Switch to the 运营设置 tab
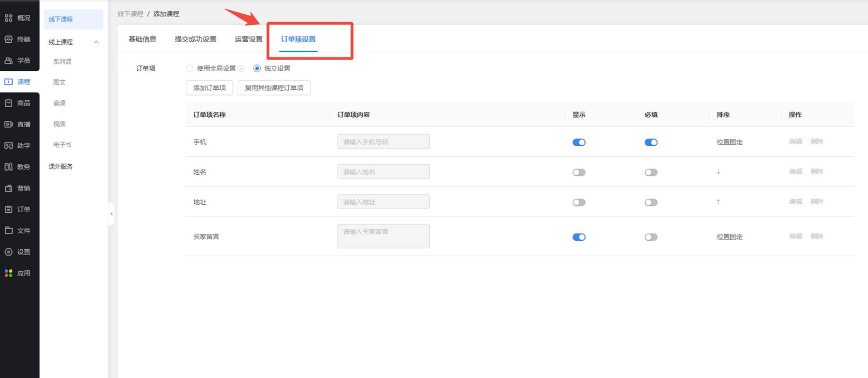 pyautogui.click(x=248, y=39)
